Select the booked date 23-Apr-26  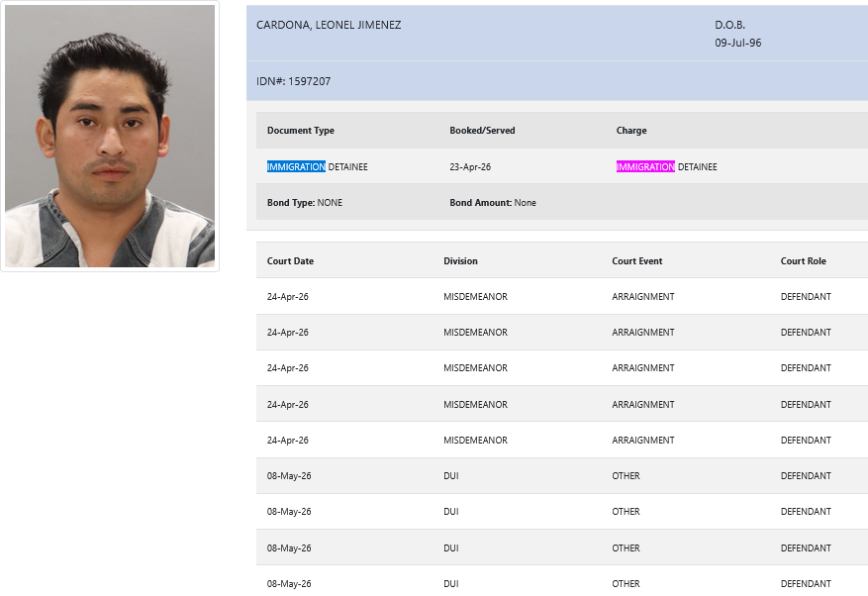click(x=470, y=167)
